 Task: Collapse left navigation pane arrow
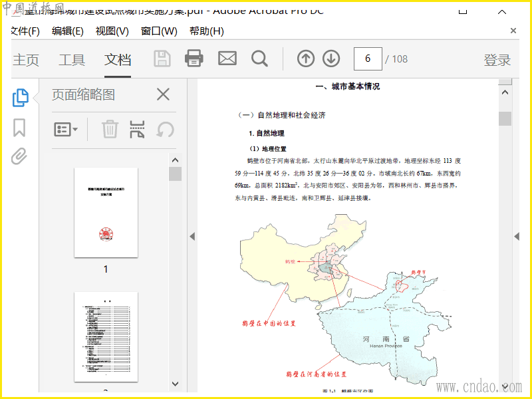point(192,237)
